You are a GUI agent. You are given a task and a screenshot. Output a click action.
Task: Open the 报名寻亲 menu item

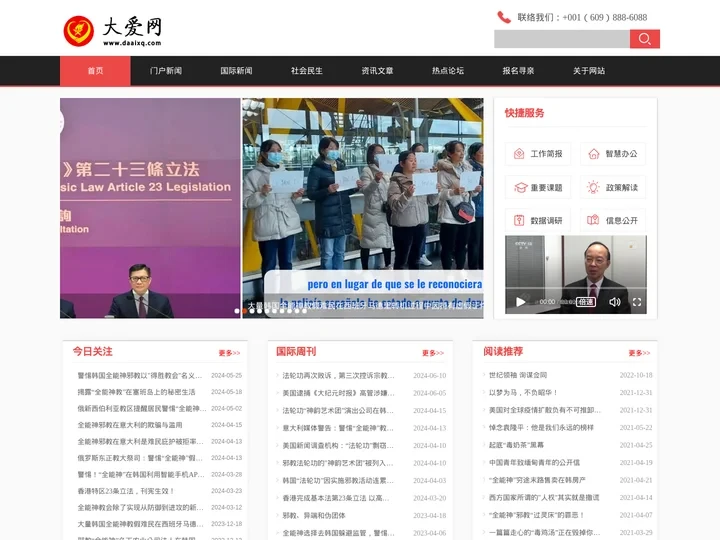coord(518,71)
